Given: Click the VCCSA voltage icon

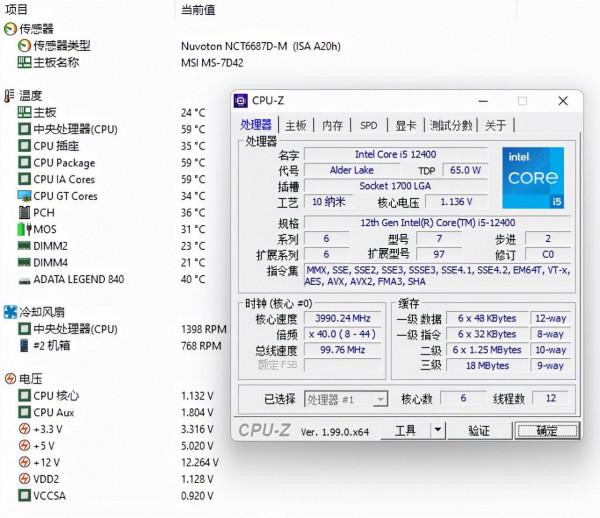Looking at the screenshot, I should click(24, 495).
